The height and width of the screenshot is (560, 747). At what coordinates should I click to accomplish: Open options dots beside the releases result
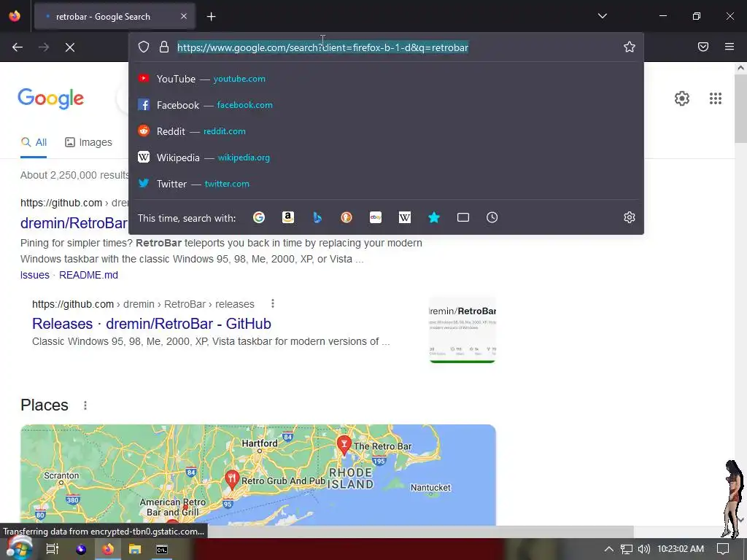tap(273, 303)
